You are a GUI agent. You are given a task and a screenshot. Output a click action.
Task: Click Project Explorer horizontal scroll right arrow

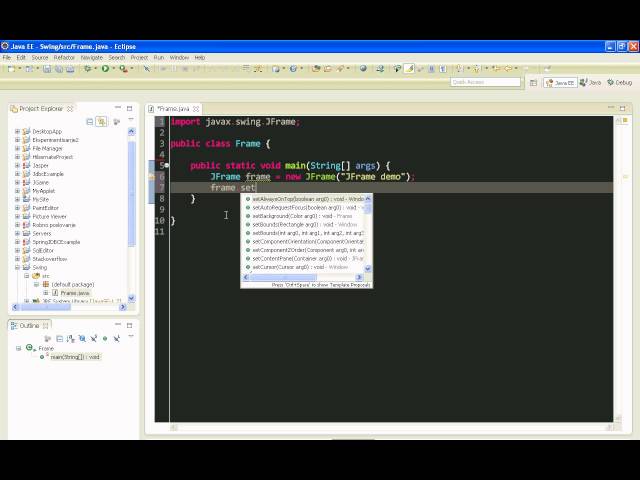pyautogui.click(x=122, y=307)
